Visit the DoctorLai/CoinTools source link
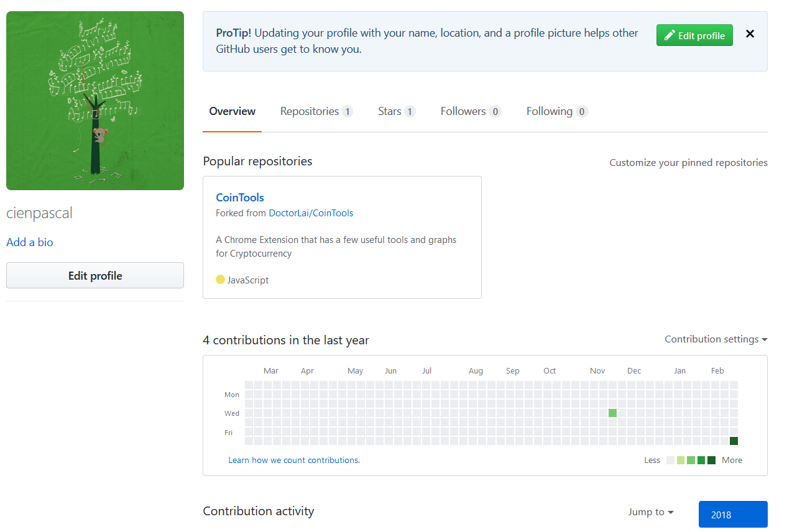 coord(311,213)
